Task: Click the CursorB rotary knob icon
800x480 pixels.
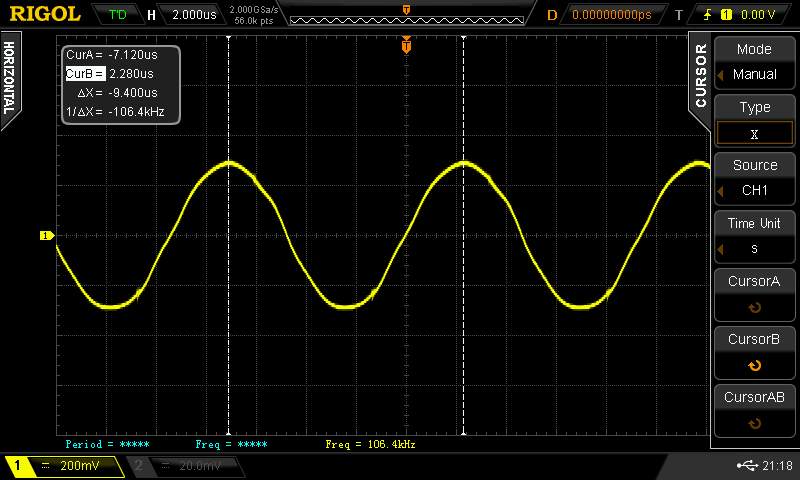Action: (x=754, y=366)
